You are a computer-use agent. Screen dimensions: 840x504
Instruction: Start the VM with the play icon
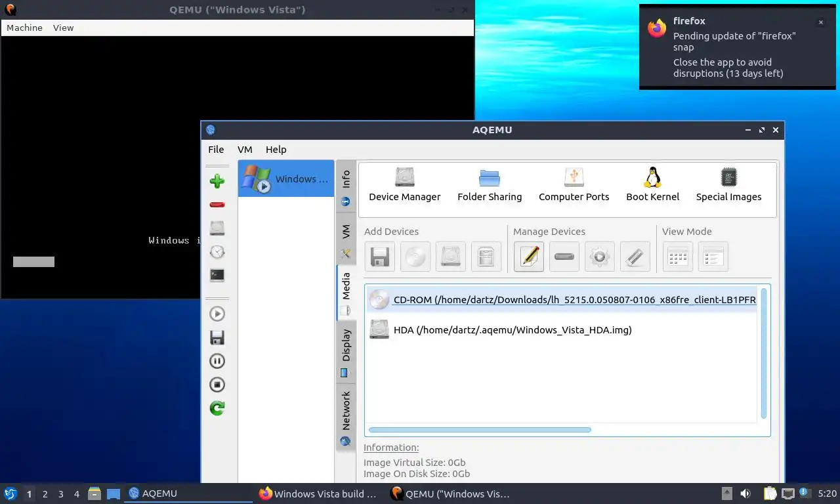click(217, 314)
